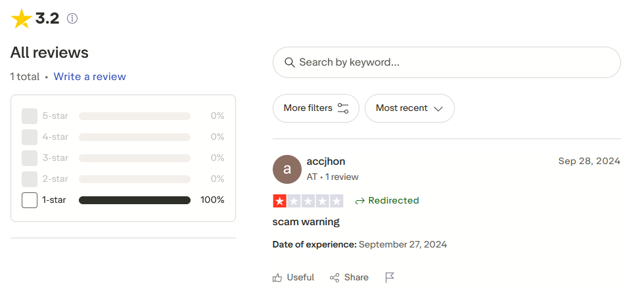Image resolution: width=644 pixels, height=302 pixels.
Task: Open the Most recent sort dropdown
Action: click(409, 108)
